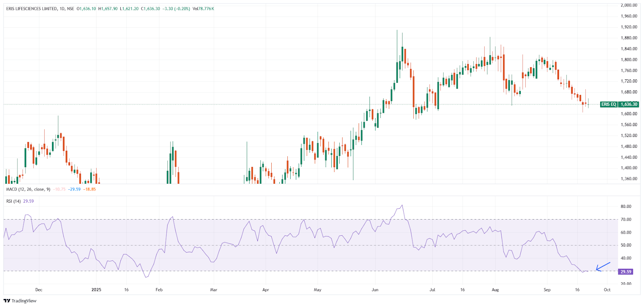Click the 1,400.00 price axis label
Viewport: 644px width, 307px height.
[629, 168]
